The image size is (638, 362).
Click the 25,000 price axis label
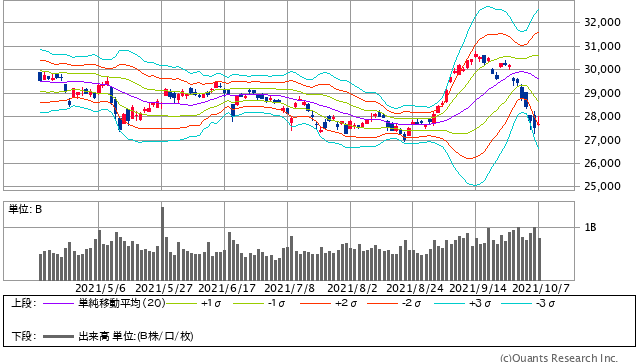coord(602,186)
